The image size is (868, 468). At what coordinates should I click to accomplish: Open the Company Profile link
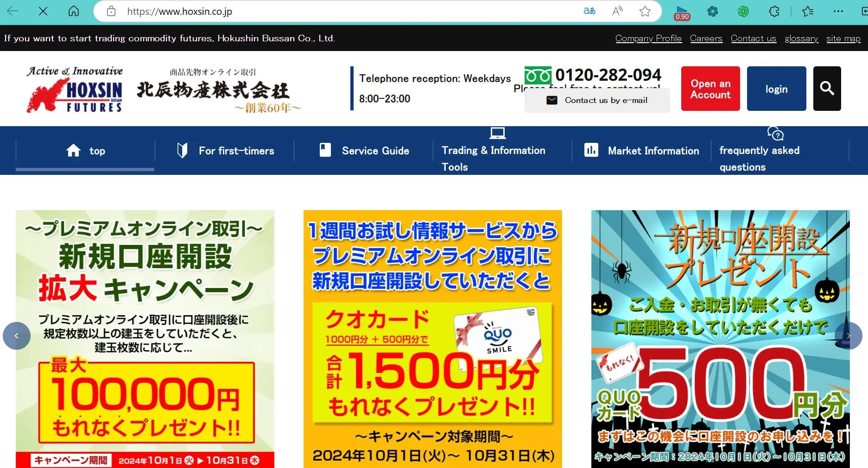pyautogui.click(x=648, y=38)
